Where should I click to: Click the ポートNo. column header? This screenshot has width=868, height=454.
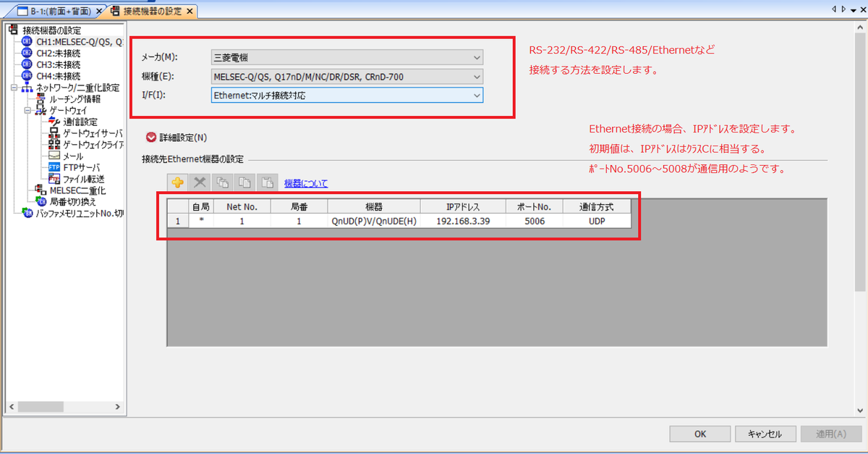coord(535,206)
